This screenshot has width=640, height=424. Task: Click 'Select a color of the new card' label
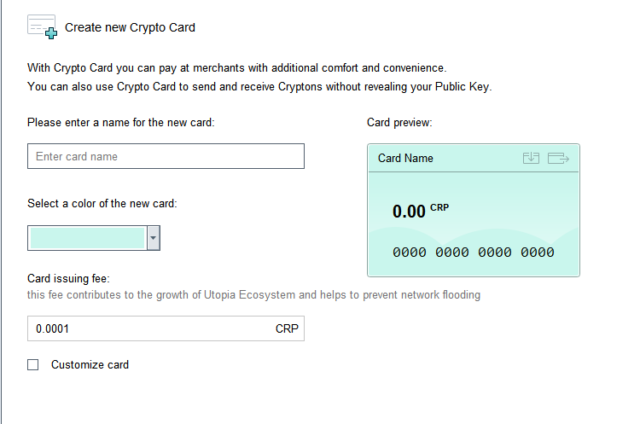pyautogui.click(x=102, y=203)
